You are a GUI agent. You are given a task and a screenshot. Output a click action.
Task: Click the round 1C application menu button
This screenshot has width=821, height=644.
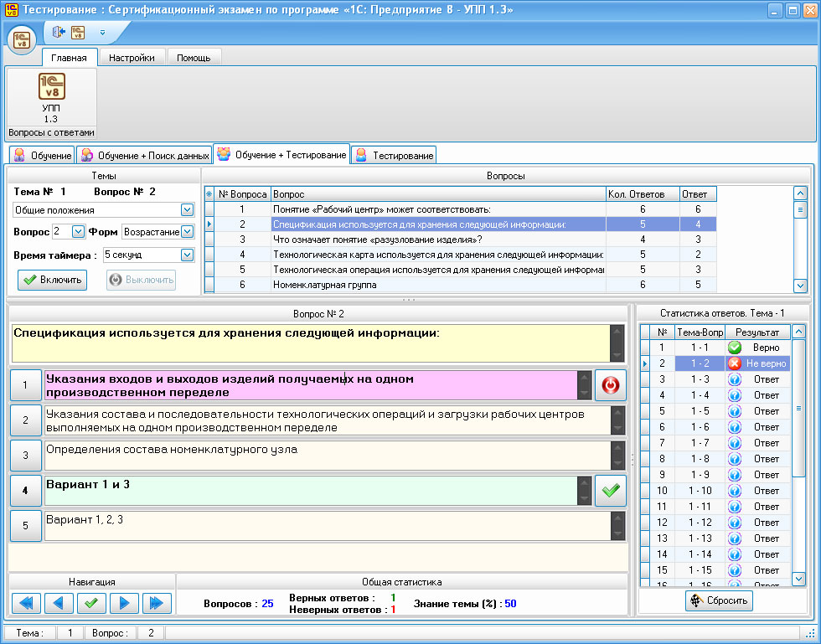point(21,39)
